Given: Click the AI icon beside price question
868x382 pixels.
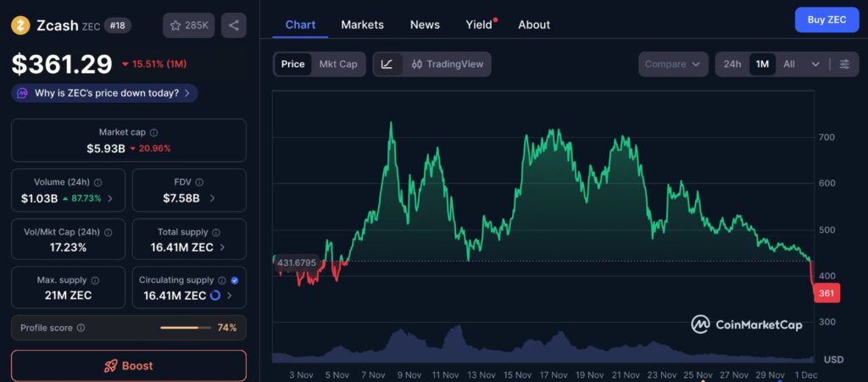Looking at the screenshot, I should pyautogui.click(x=22, y=93).
